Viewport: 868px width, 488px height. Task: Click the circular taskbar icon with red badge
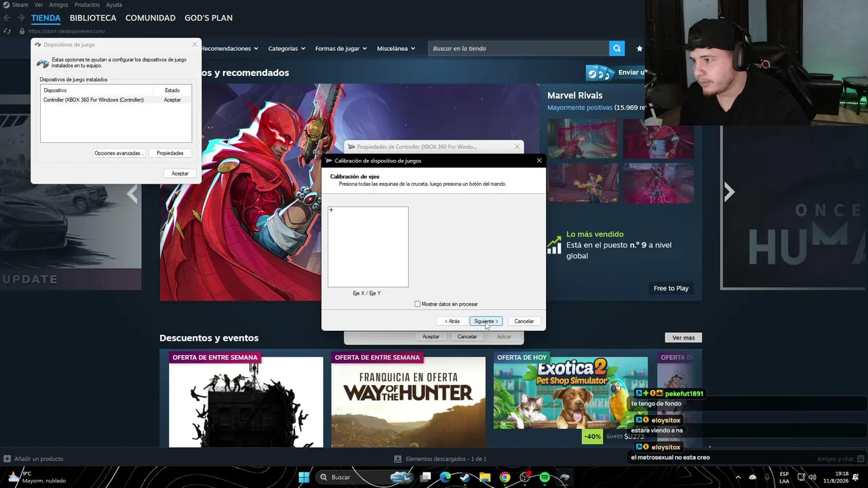tap(525, 477)
